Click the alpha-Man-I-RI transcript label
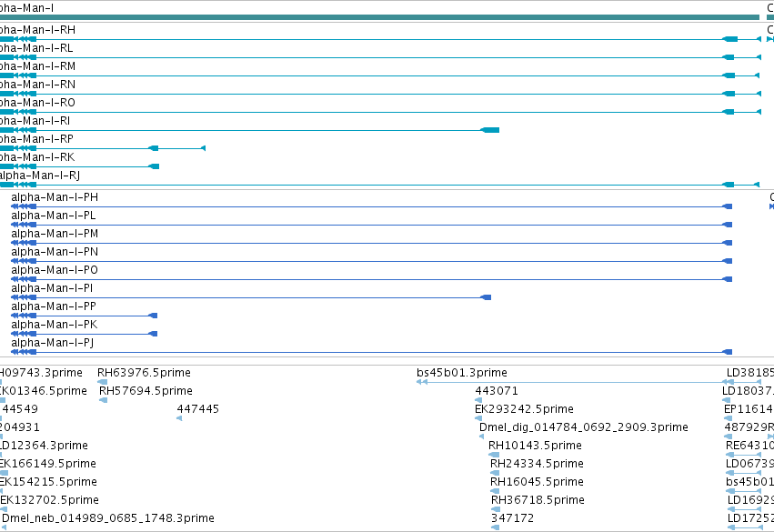Image resolution: width=774 pixels, height=532 pixels. pyautogui.click(x=35, y=121)
